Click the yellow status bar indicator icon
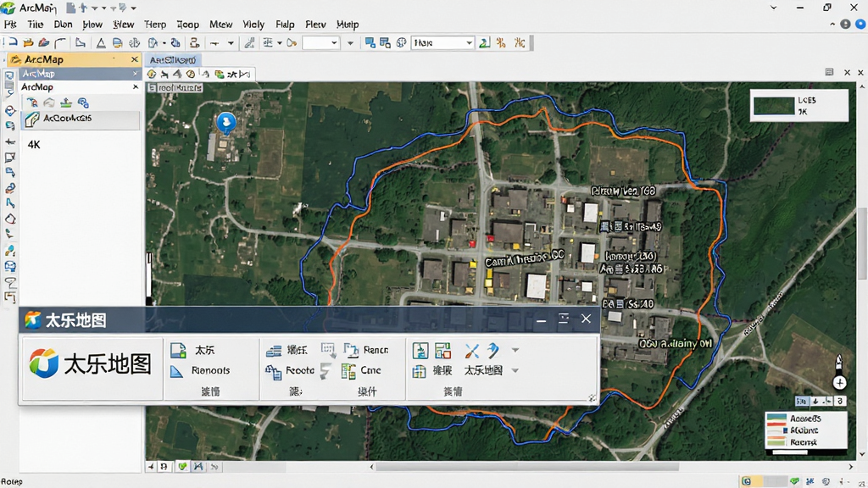 coord(747,481)
